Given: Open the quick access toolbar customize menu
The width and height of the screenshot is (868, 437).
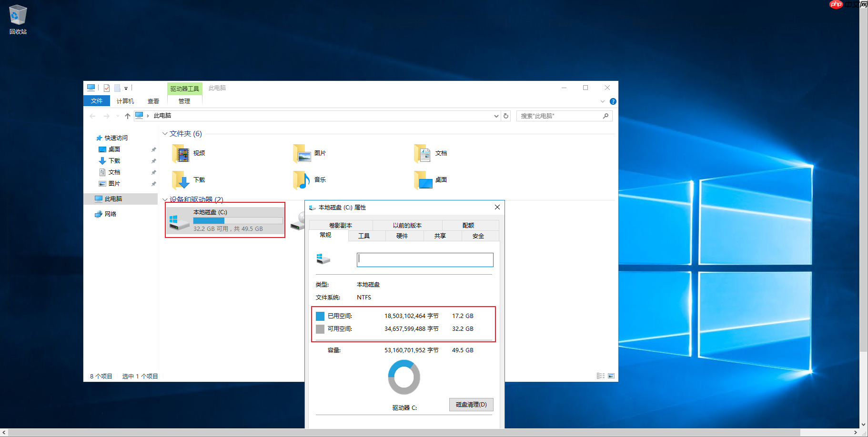Looking at the screenshot, I should click(126, 88).
